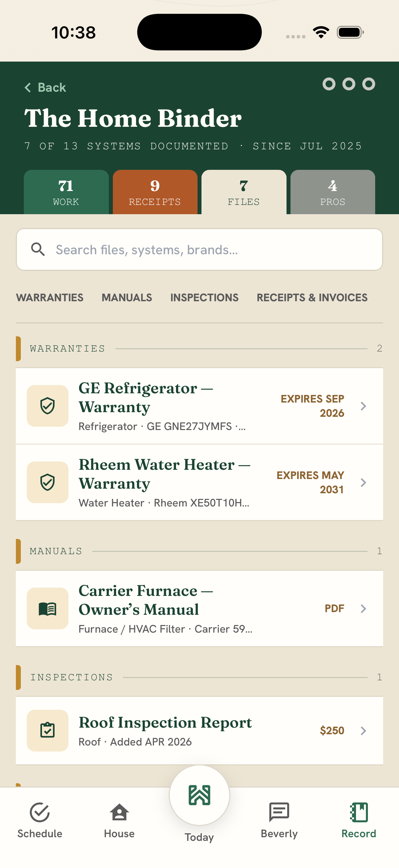
Task: Switch to the 4 Pros tab
Action: pyautogui.click(x=333, y=192)
